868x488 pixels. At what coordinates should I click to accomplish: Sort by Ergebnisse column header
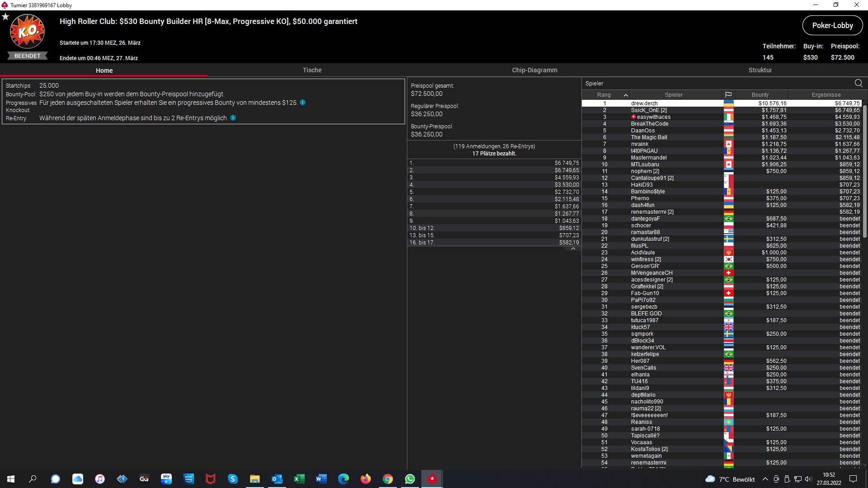(x=826, y=95)
